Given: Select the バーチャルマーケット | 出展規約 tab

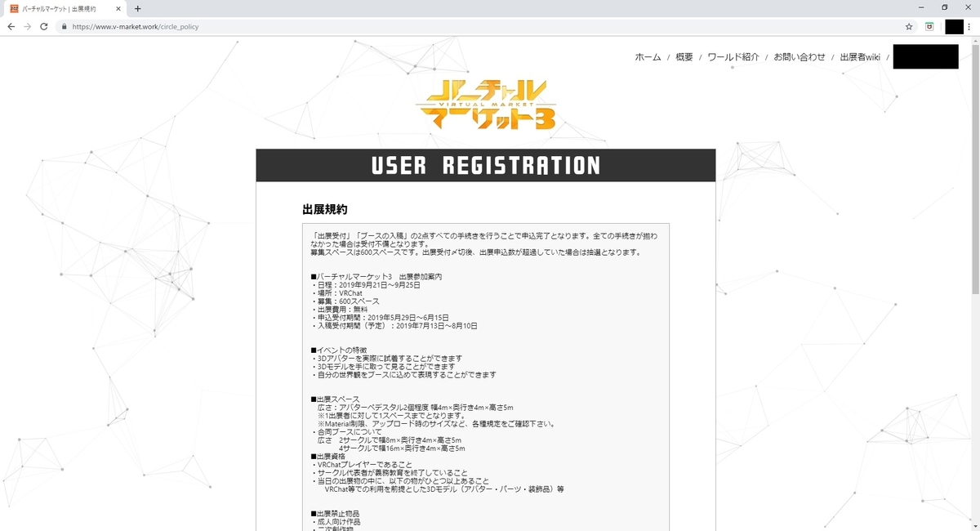Looking at the screenshot, I should (x=65, y=8).
